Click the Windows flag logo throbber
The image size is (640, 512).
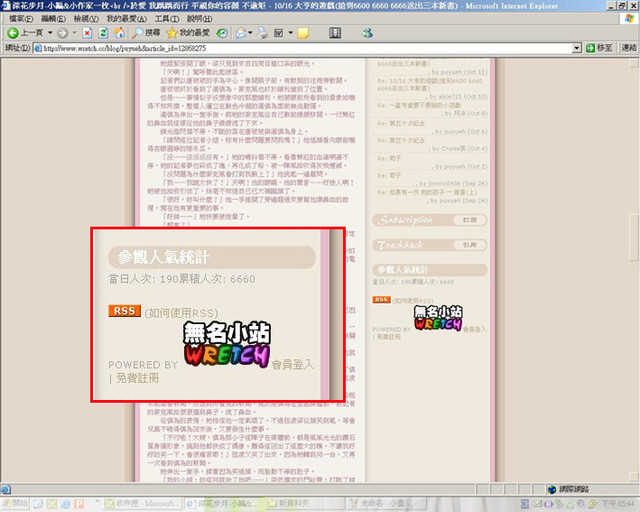tap(629, 19)
